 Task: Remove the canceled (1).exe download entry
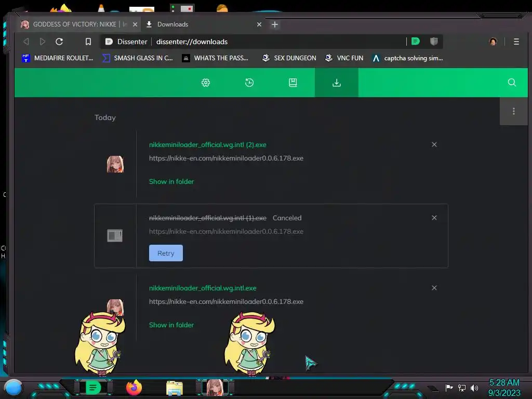[x=434, y=218]
